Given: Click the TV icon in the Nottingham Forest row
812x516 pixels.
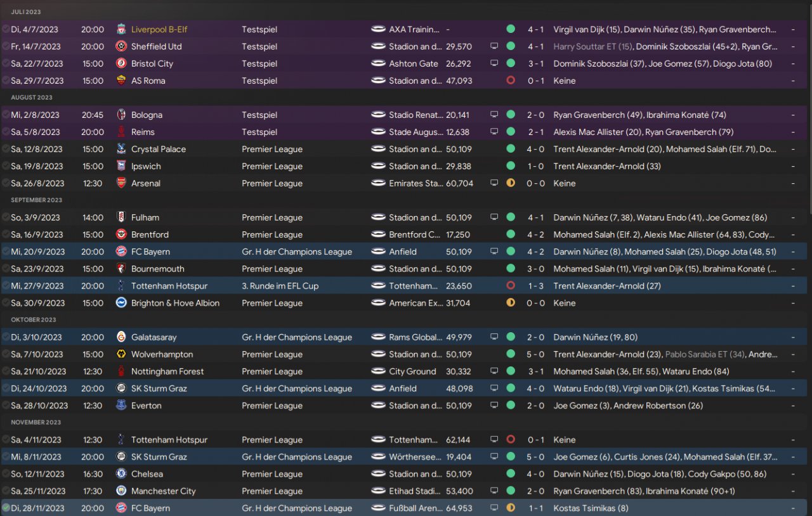Looking at the screenshot, I should 494,371.
